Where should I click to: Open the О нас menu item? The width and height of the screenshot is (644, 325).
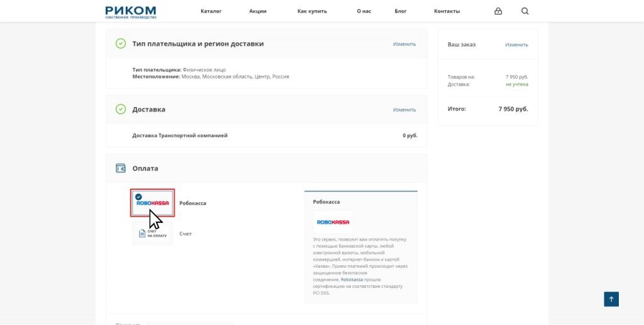(x=364, y=11)
